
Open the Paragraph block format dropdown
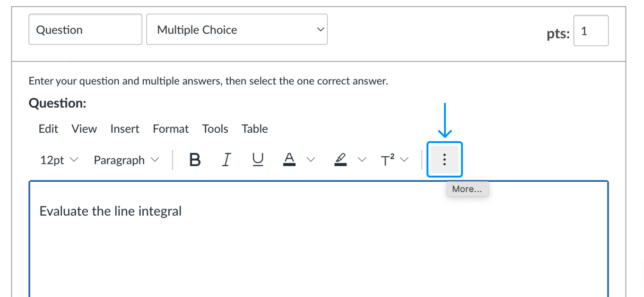click(126, 161)
